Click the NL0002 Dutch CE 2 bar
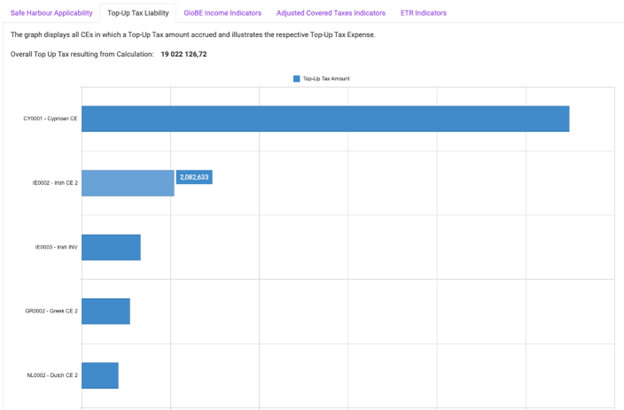Viewport: 624px width, 410px height. click(x=99, y=375)
